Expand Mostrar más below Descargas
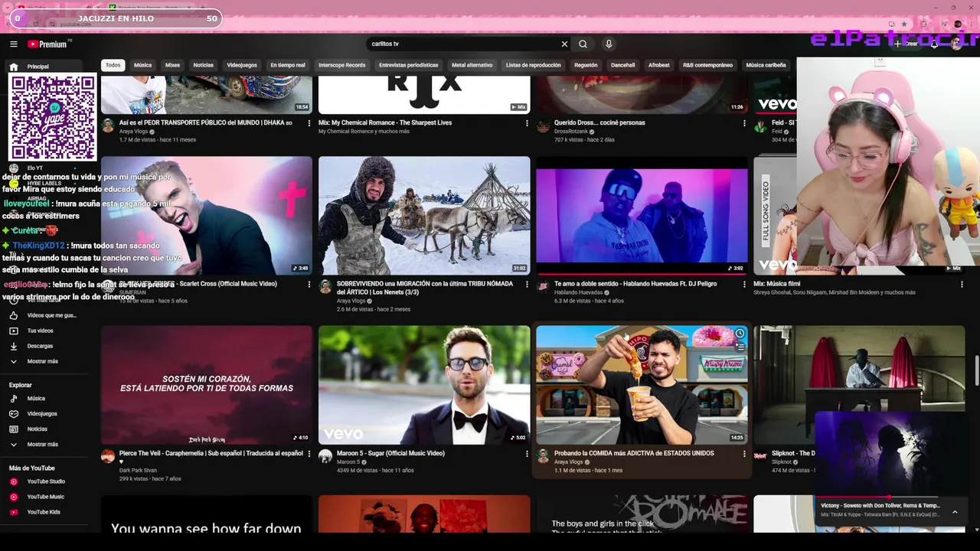The height and width of the screenshot is (551, 980). 43,361
